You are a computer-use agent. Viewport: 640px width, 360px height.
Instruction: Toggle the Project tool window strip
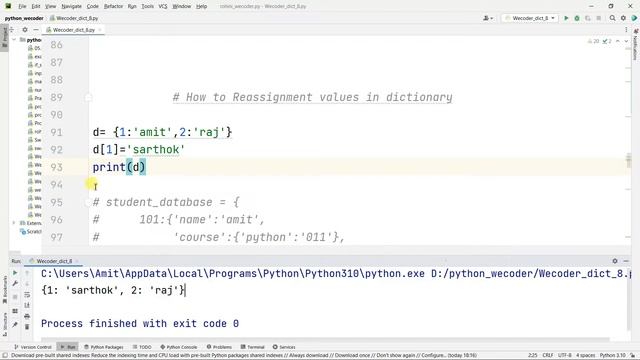4,38
